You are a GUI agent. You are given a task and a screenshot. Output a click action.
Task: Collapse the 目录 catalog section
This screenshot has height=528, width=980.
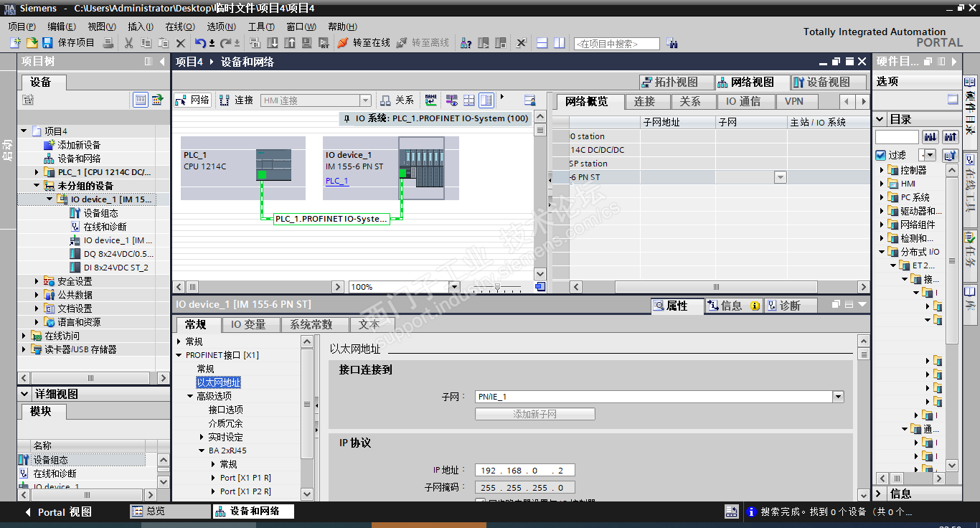(880, 119)
